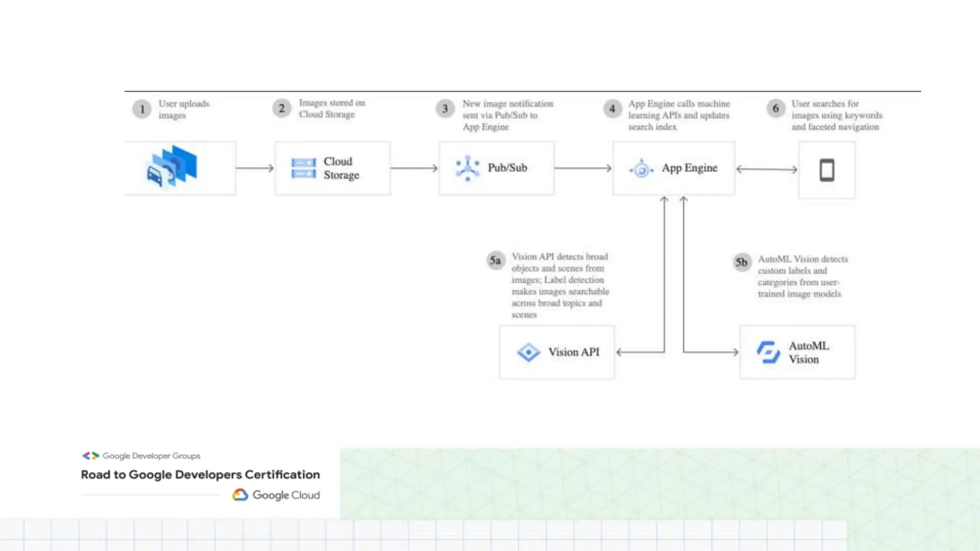Click the Vision API label text

[574, 352]
